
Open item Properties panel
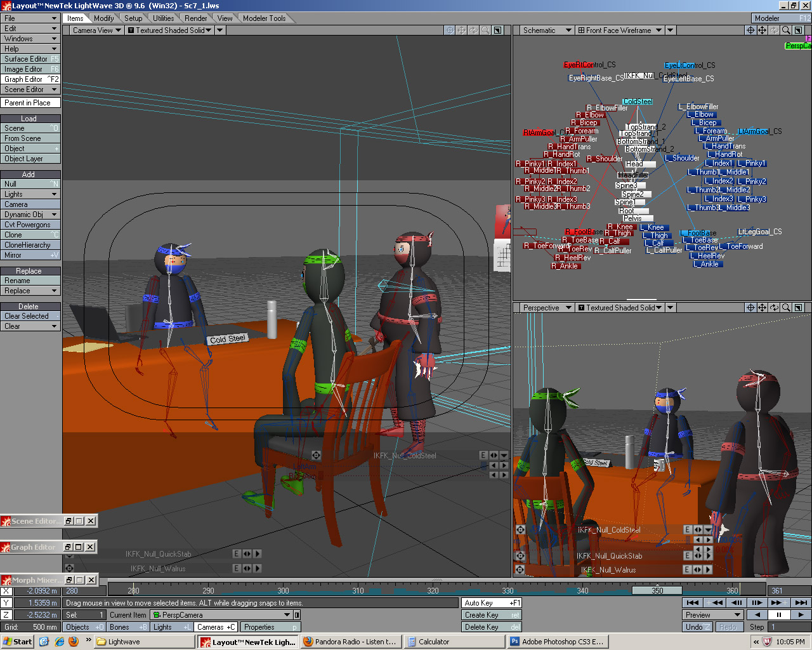[x=271, y=627]
